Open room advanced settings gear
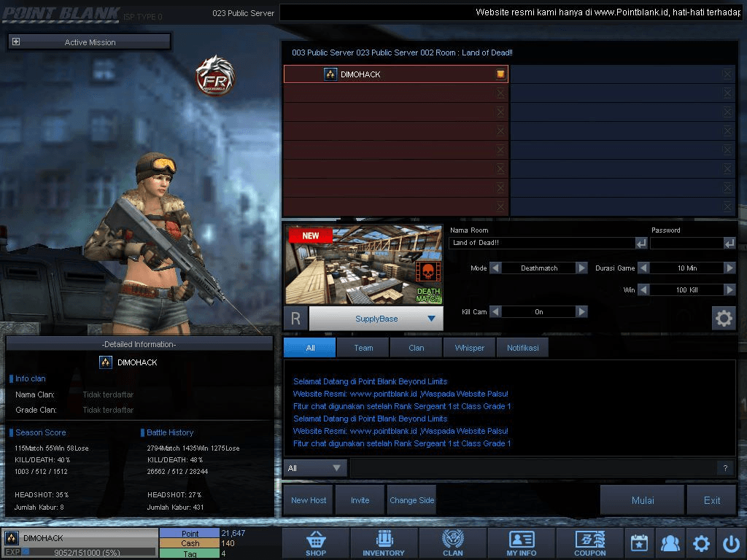 [723, 318]
